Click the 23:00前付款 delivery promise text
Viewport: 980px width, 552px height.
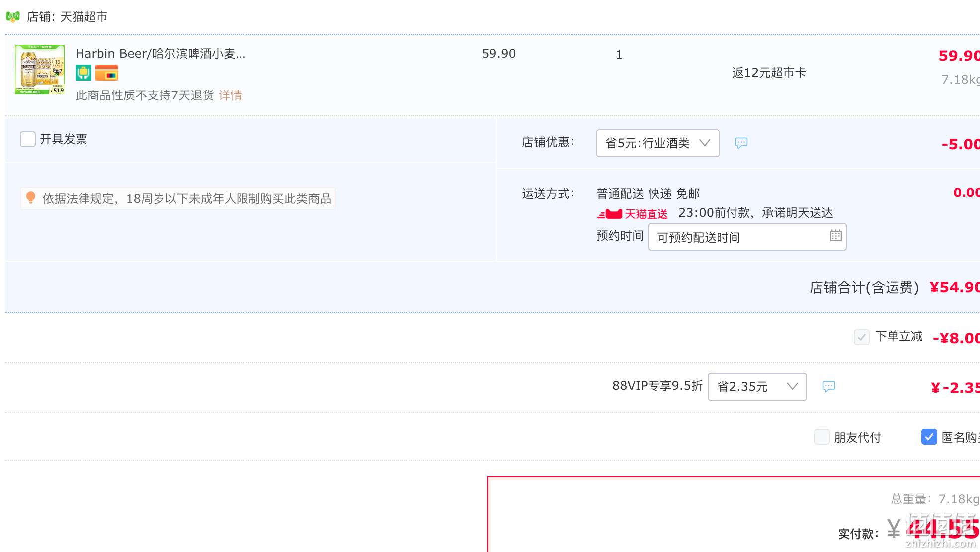click(755, 213)
